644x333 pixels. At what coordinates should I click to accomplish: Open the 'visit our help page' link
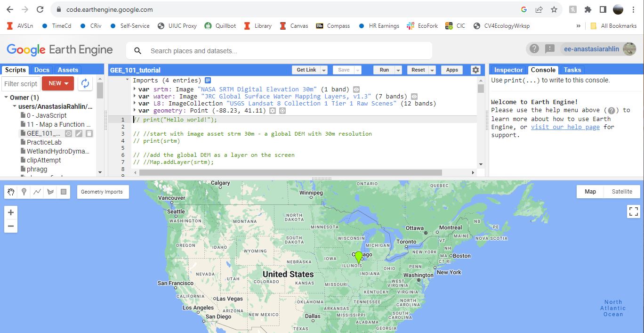pyautogui.click(x=565, y=127)
